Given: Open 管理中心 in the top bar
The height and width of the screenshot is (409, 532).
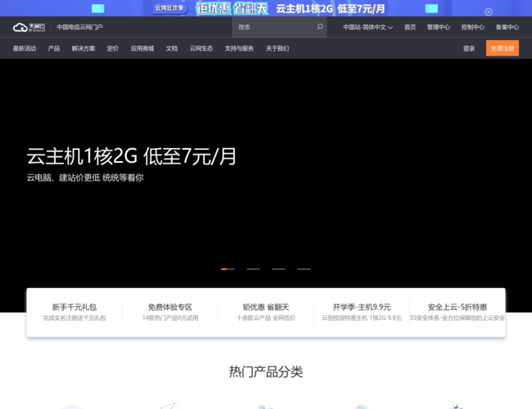Looking at the screenshot, I should pos(439,27).
